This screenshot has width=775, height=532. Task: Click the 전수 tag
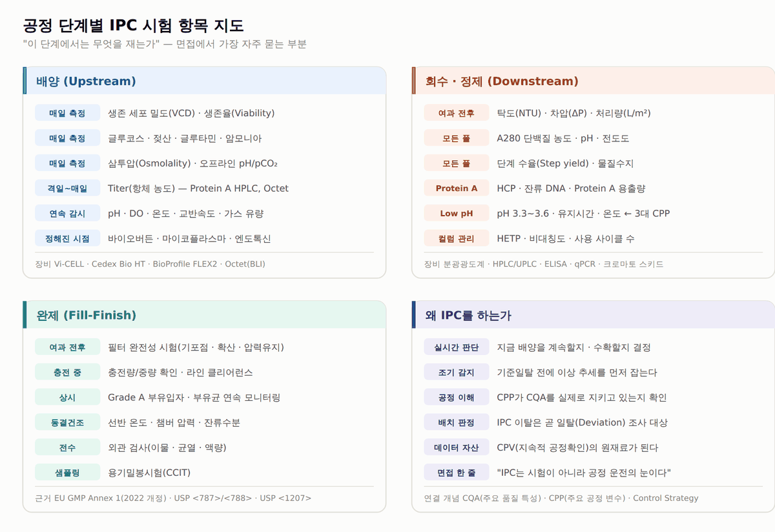68,448
